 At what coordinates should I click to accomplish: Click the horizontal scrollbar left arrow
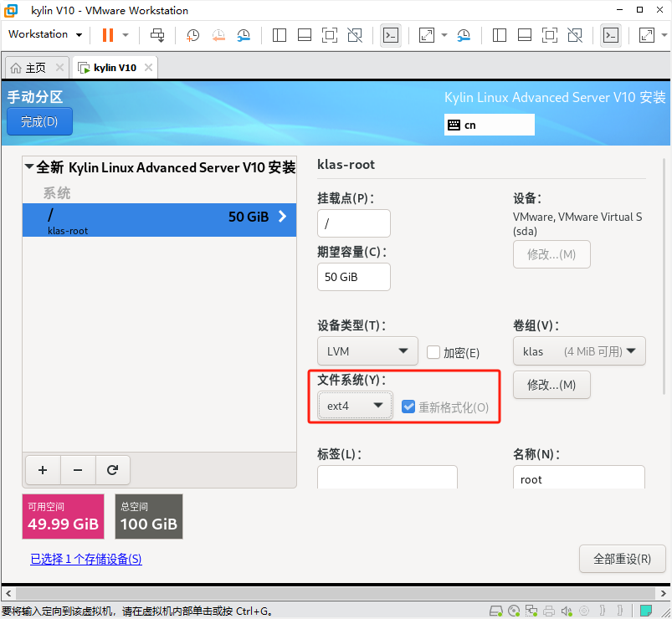point(8,593)
